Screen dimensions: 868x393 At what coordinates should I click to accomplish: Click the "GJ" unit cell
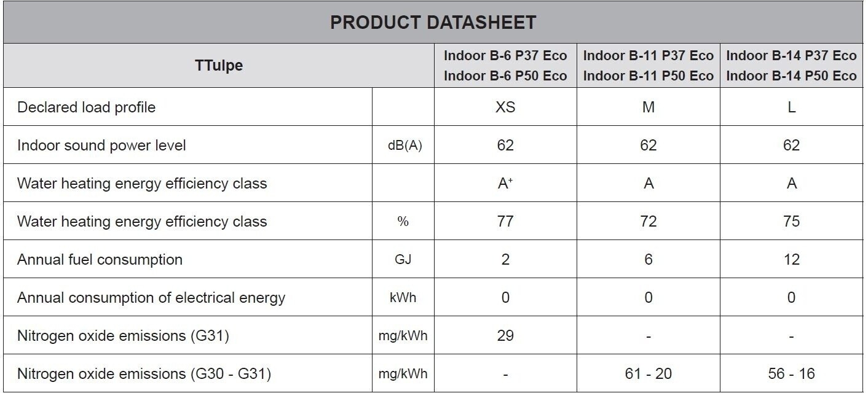click(403, 260)
